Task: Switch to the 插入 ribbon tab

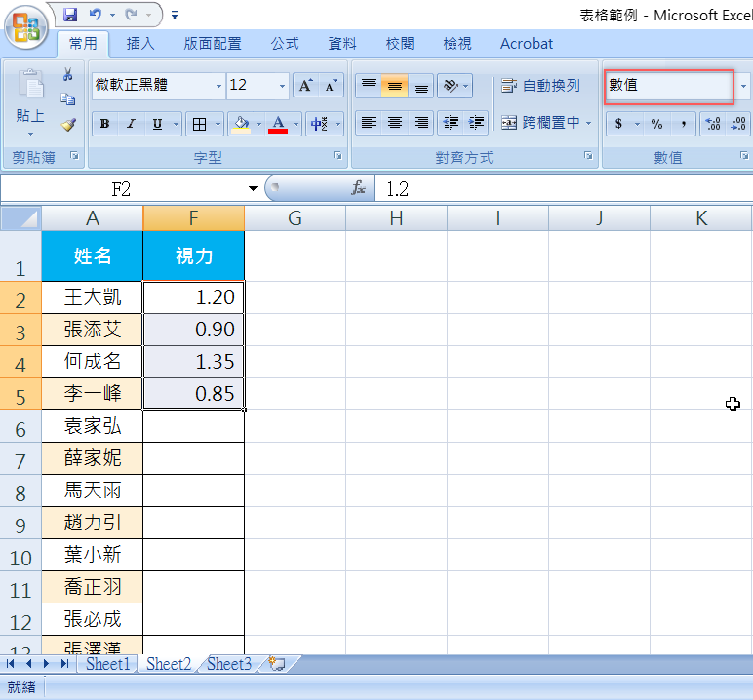Action: 140,44
